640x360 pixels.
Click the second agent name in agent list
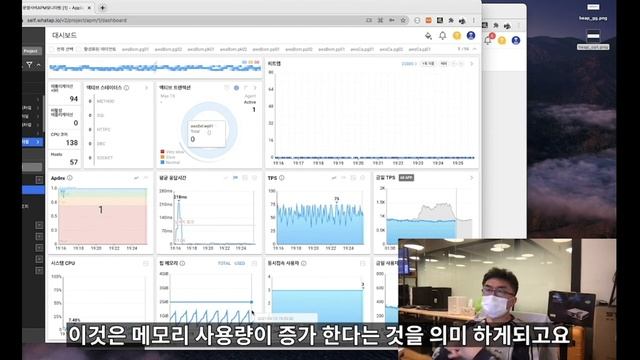[168, 49]
